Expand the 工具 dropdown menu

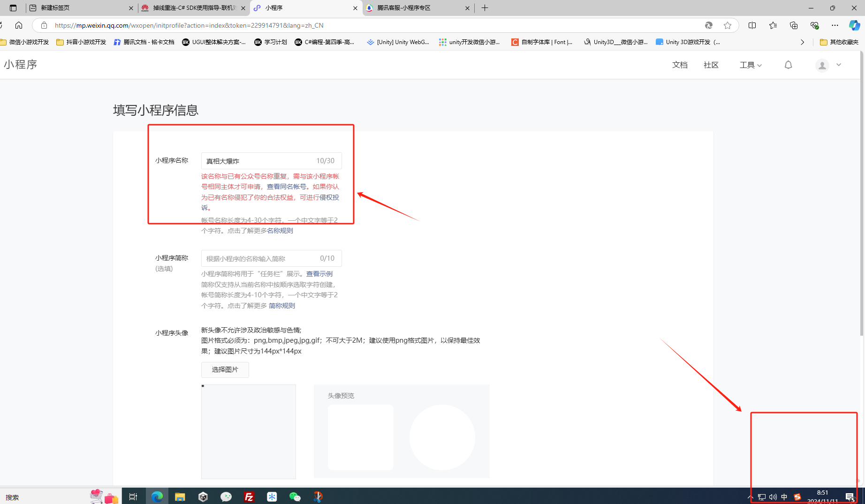pyautogui.click(x=751, y=65)
